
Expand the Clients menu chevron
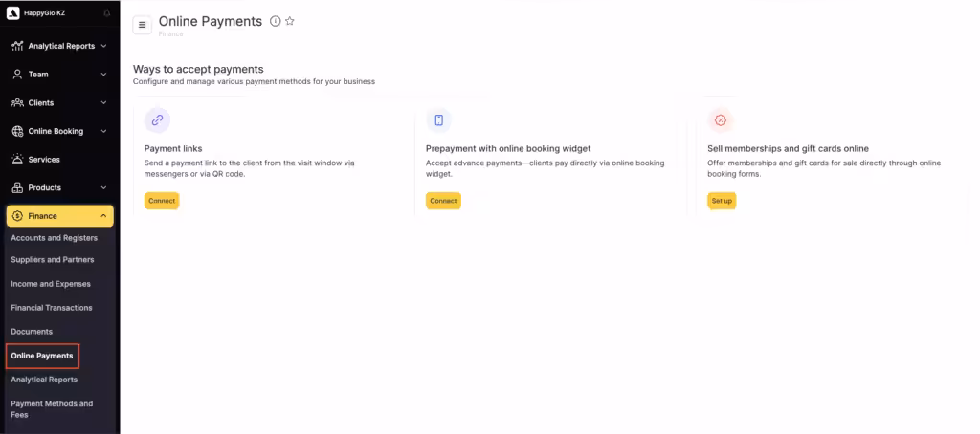103,103
